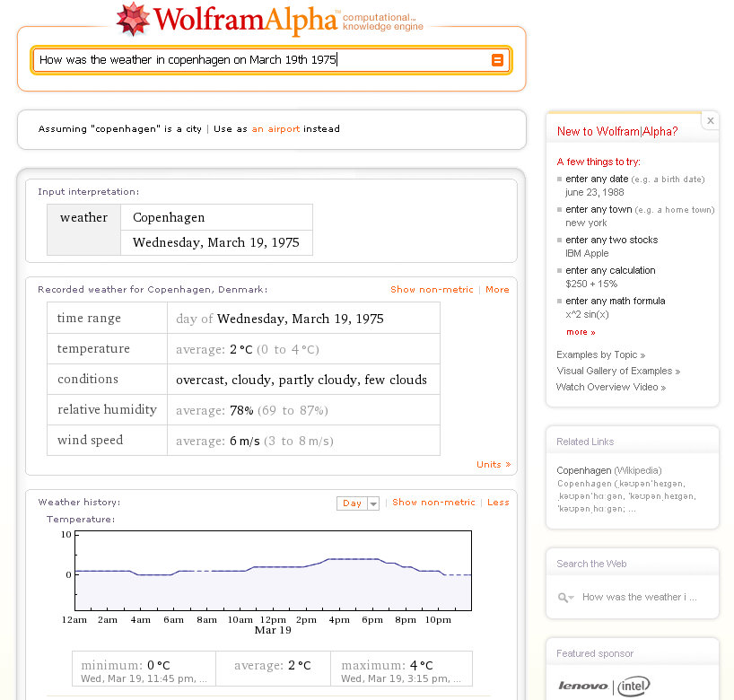Try the example $250 + 15%
Image resolution: width=734 pixels, height=700 pixels.
coord(591,284)
